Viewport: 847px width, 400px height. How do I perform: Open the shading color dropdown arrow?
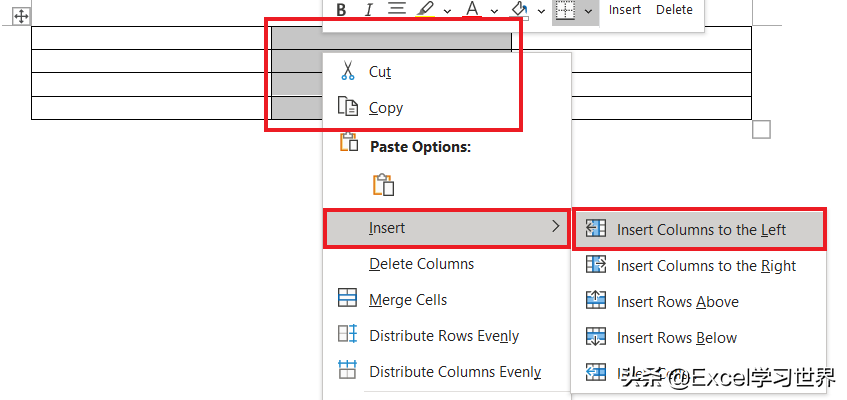541,11
